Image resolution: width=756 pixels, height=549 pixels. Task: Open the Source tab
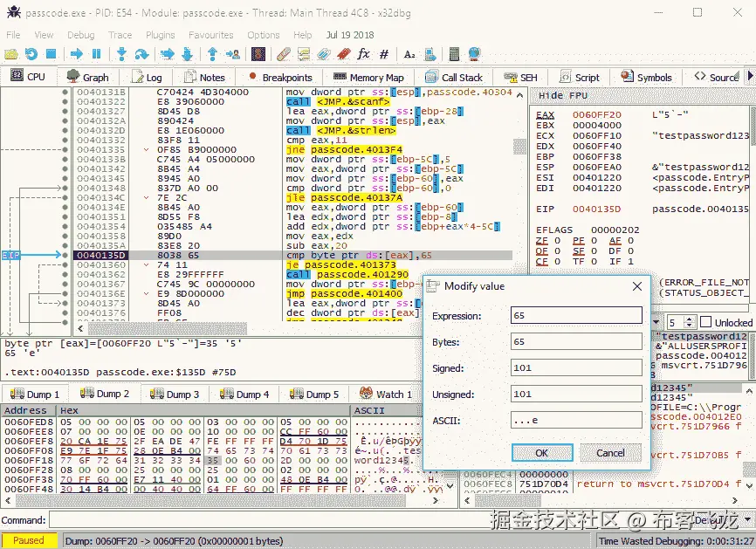coord(717,77)
